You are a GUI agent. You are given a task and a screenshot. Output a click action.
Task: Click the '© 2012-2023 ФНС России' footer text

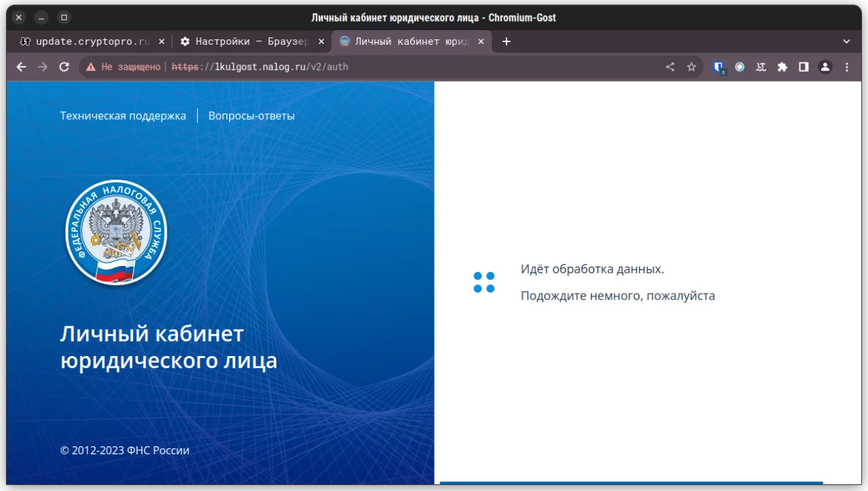click(125, 450)
